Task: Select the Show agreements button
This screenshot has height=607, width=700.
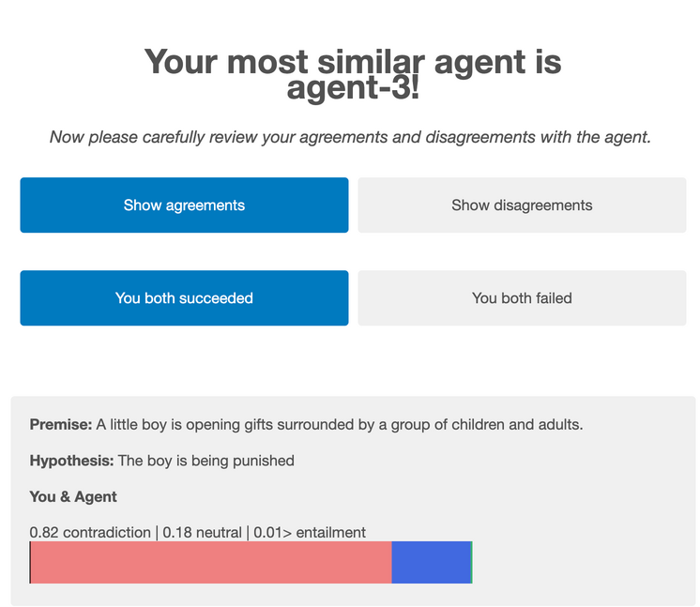Action: pyautogui.click(x=184, y=205)
